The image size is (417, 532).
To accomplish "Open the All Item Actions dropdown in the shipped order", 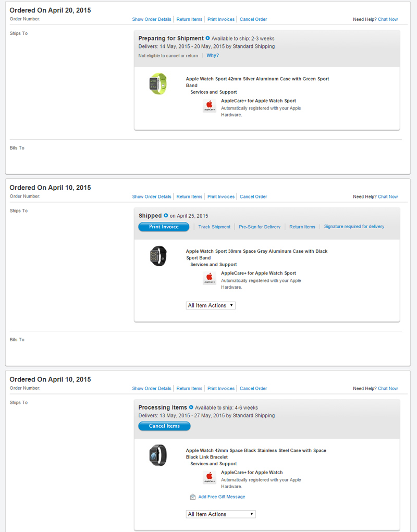I will coord(211,305).
